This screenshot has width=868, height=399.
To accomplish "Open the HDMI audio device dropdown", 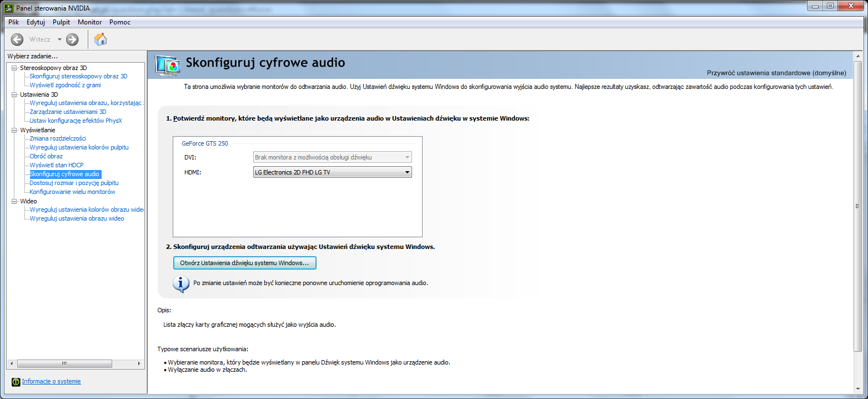I will click(x=332, y=172).
